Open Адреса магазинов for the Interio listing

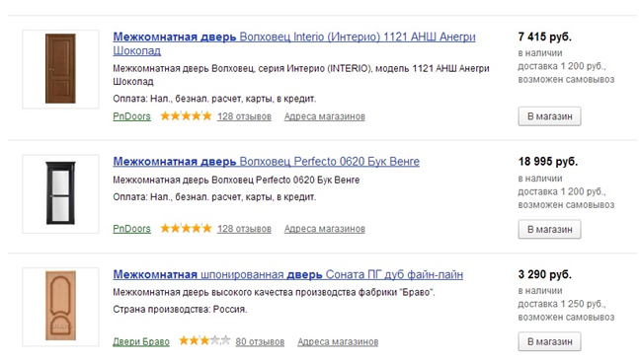324,116
